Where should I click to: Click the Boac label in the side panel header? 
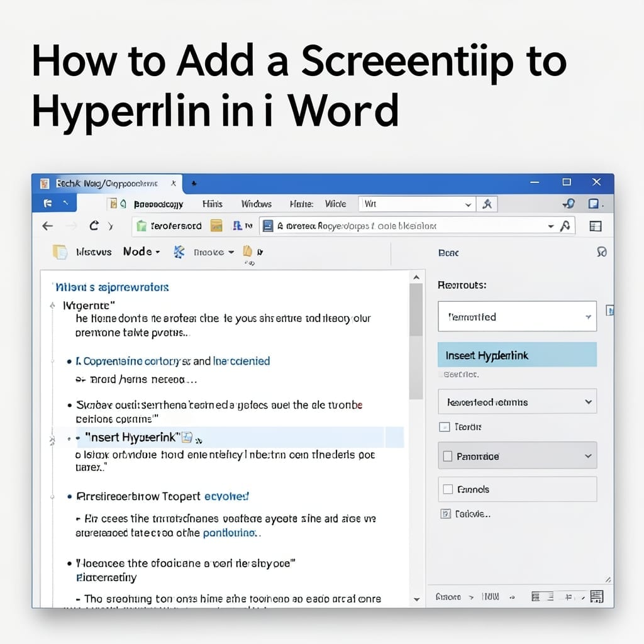point(448,253)
